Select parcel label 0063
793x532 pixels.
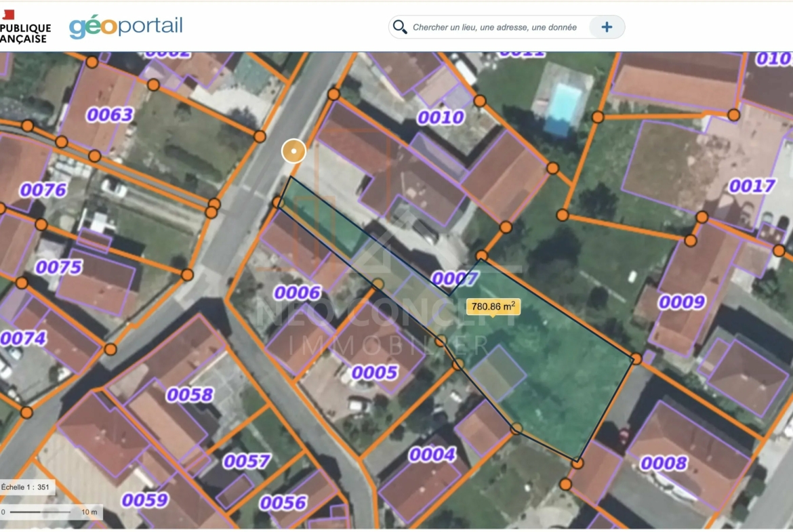[x=110, y=115]
